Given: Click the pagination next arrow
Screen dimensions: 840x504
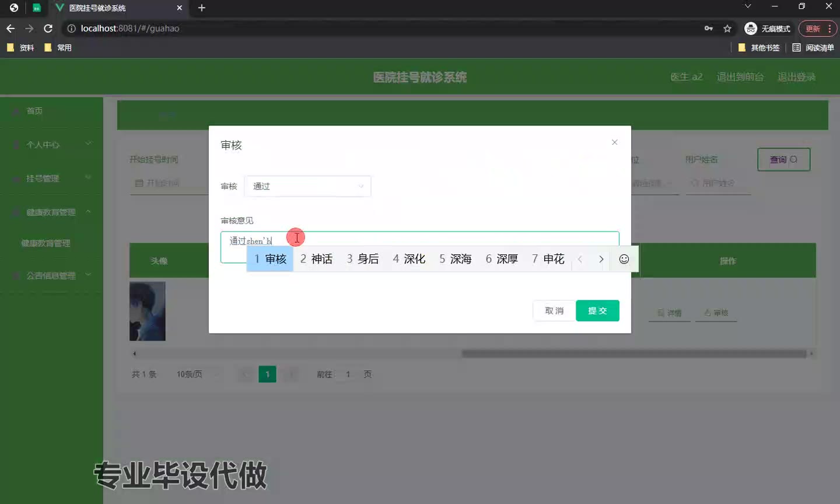Looking at the screenshot, I should pos(290,374).
